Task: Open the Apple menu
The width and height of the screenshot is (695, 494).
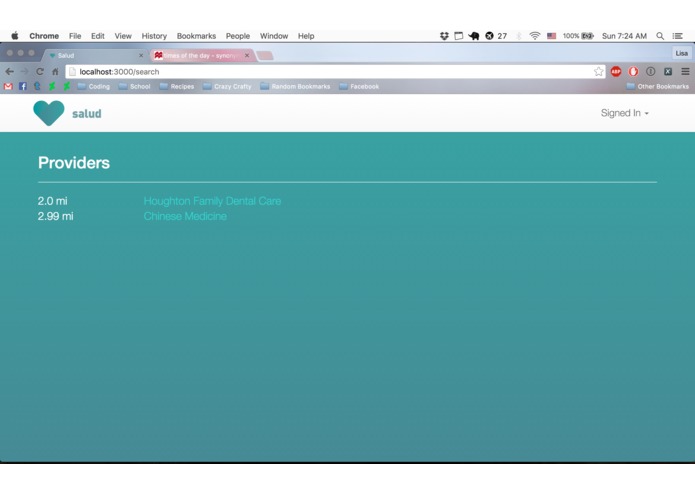Action: [x=15, y=36]
